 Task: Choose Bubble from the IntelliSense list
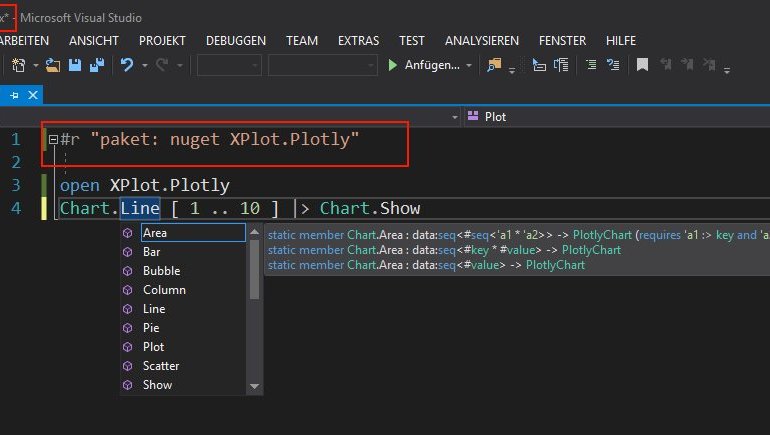(161, 271)
